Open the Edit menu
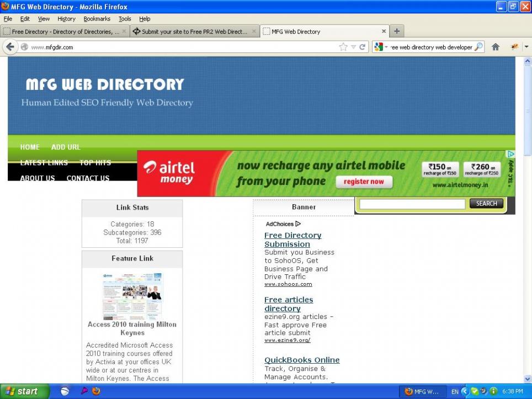This screenshot has height=399, width=532. tap(25, 19)
